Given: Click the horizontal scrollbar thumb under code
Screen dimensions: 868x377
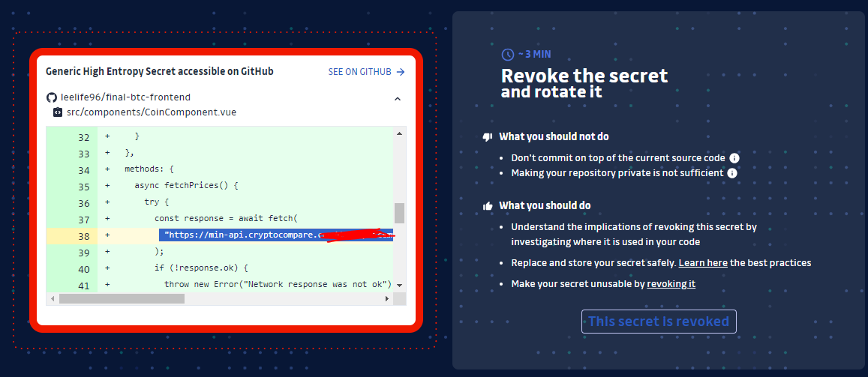Looking at the screenshot, I should (x=122, y=298).
